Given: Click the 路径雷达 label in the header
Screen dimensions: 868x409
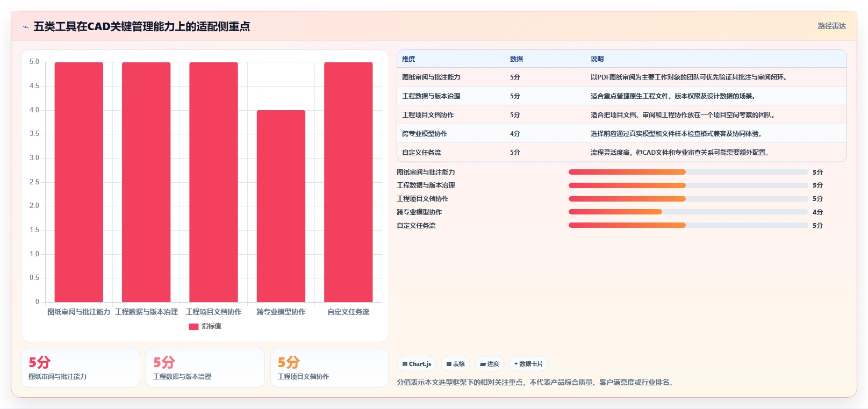Looking at the screenshot, I should coord(831,26).
